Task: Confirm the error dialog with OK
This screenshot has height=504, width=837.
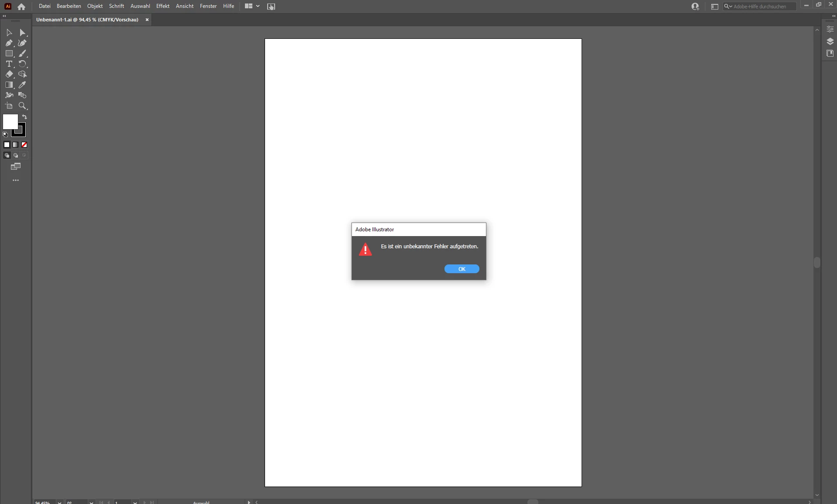Action: [462, 269]
